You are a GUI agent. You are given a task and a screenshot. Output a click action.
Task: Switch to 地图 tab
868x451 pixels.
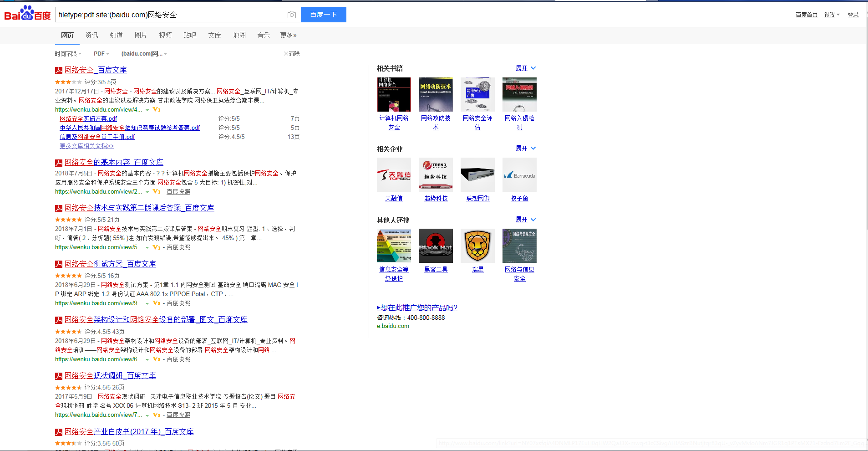(x=239, y=35)
